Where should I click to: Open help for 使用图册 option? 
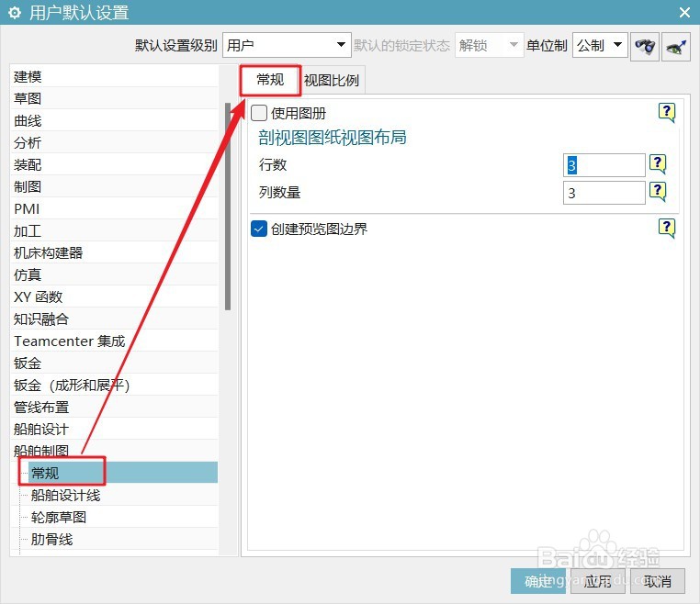[667, 112]
